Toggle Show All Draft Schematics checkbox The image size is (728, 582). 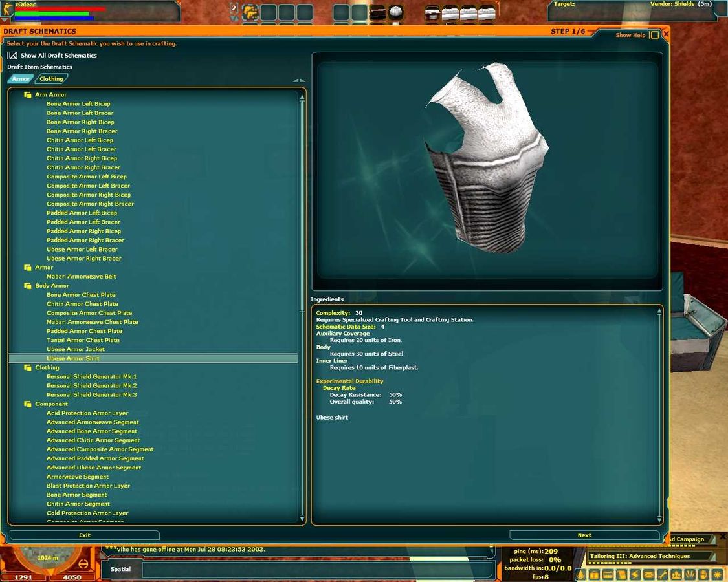[x=12, y=56]
